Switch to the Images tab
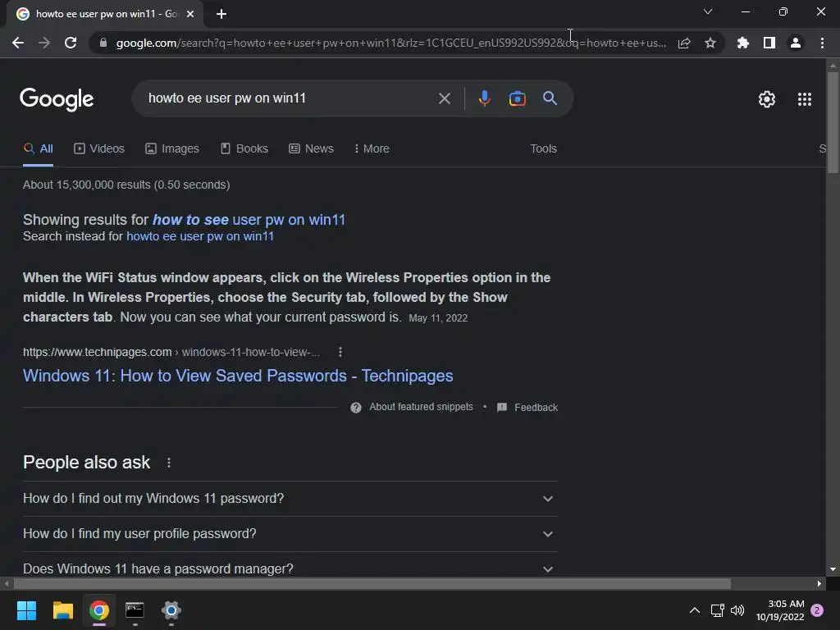This screenshot has width=840, height=630. click(172, 148)
